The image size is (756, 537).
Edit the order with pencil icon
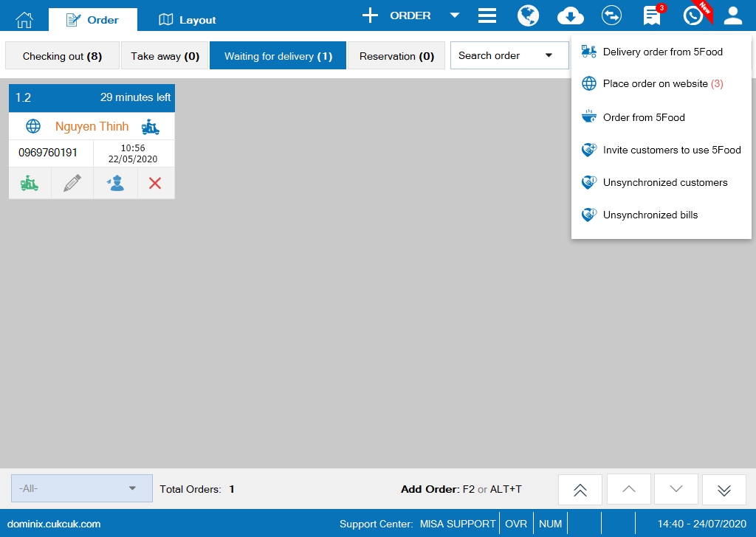pyautogui.click(x=72, y=184)
